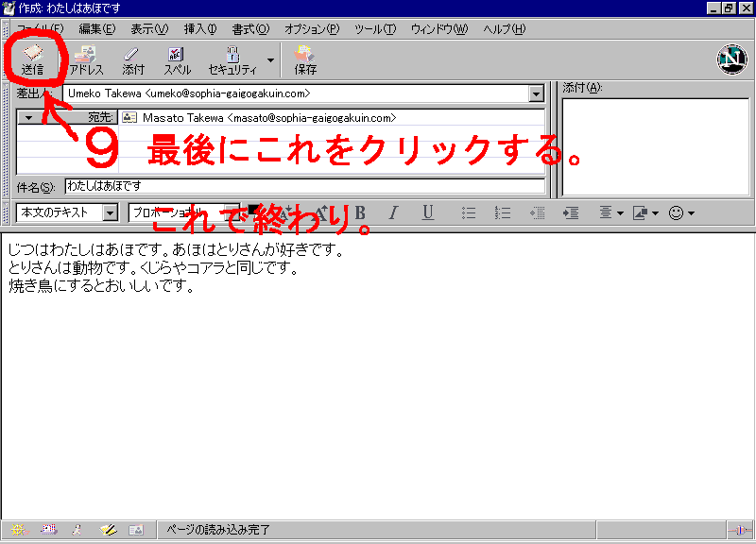Toggle italic text formatting
Viewport: 756px width, 544px height.
[393, 213]
